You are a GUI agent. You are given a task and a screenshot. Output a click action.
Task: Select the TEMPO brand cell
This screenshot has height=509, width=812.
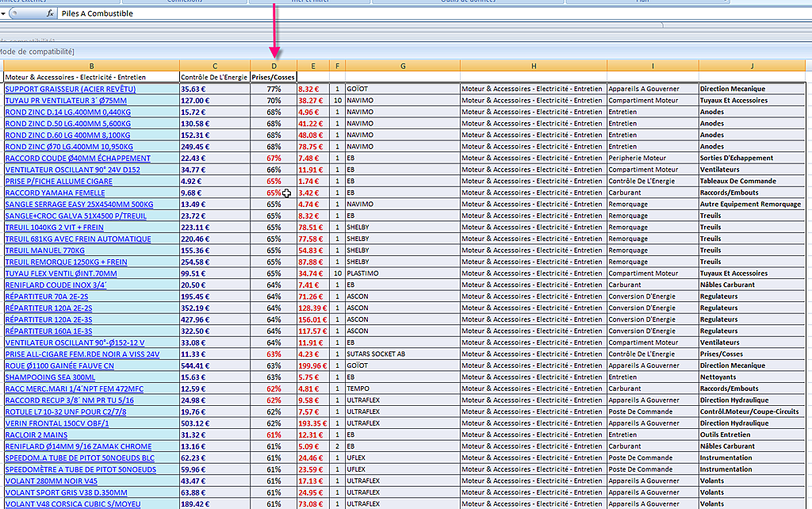point(403,388)
